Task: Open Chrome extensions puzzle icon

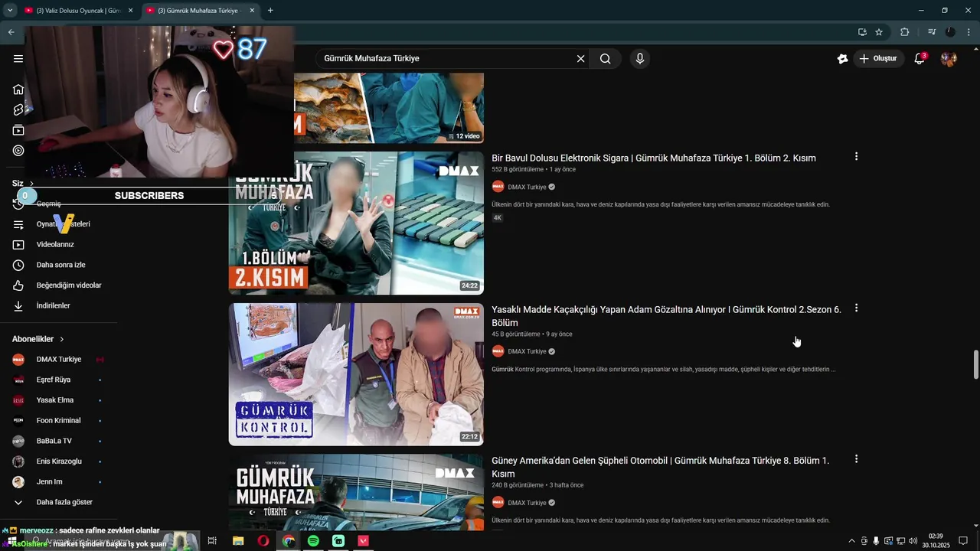Action: [905, 32]
